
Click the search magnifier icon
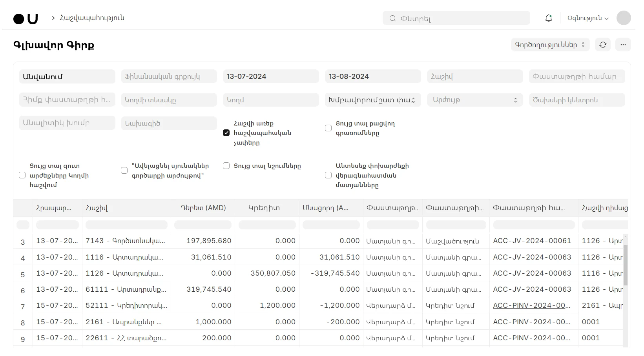392,18
